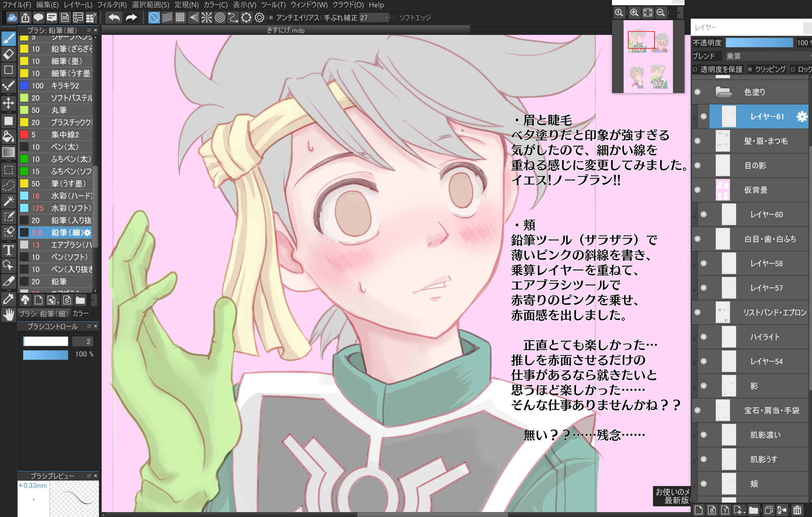
Task: Open the レイヤー(L) menu
Action: tap(78, 5)
